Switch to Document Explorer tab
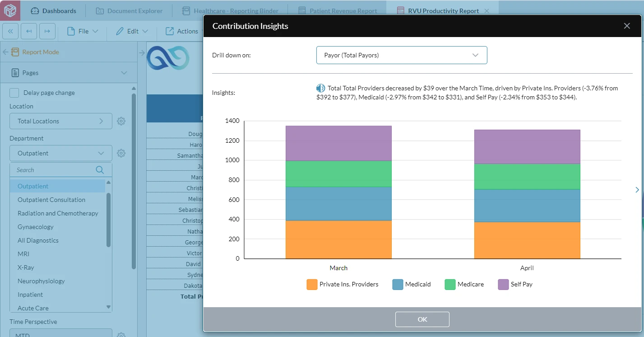Image resolution: width=644 pixels, height=337 pixels. [129, 11]
